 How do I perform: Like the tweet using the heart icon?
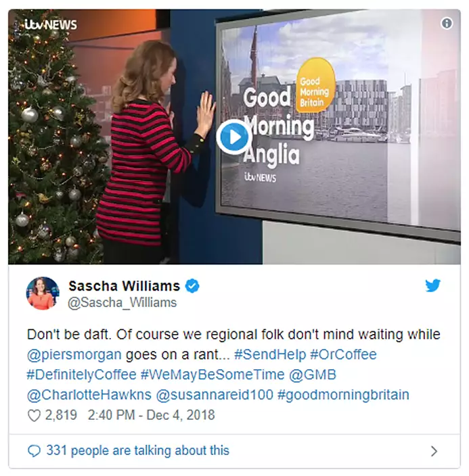(x=34, y=415)
